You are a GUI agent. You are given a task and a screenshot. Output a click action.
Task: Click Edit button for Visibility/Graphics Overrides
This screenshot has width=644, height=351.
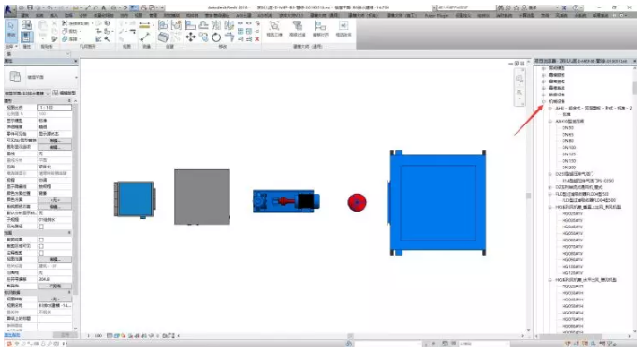pos(55,140)
